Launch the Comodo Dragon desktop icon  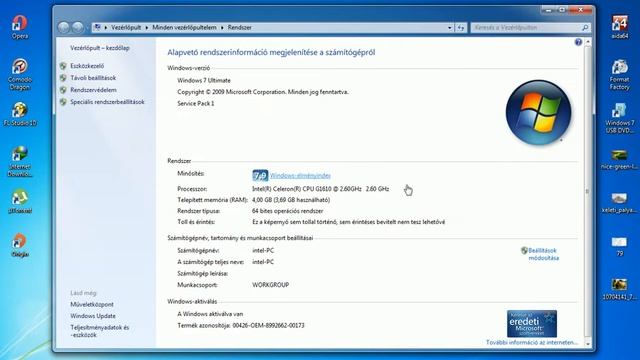click(20, 74)
